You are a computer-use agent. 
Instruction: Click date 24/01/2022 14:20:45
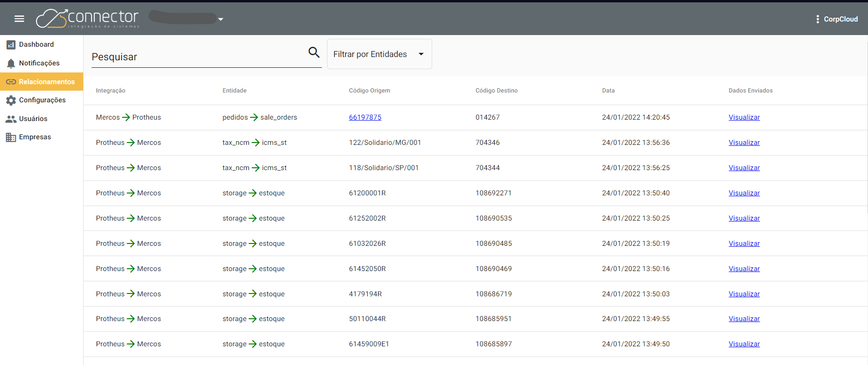tap(636, 117)
